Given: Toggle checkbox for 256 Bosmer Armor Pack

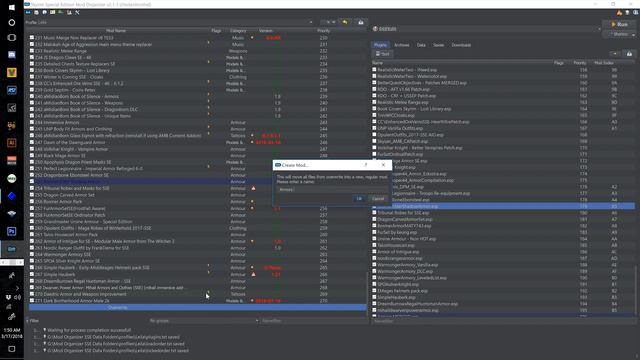Looking at the screenshot, I should click(x=32, y=202).
